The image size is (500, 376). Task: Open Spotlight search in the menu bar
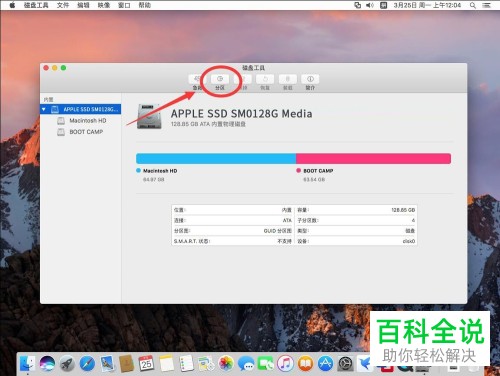(473, 5)
